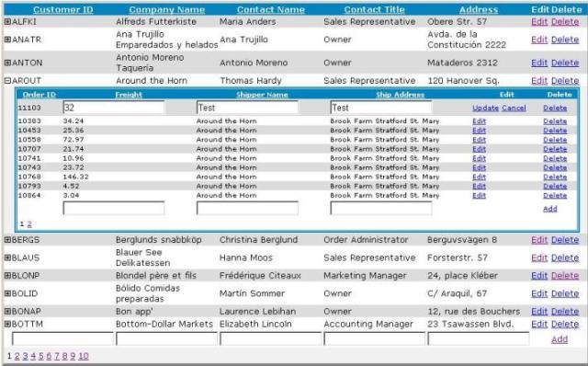Click empty new-order Shipper Name input

[x=247, y=208]
